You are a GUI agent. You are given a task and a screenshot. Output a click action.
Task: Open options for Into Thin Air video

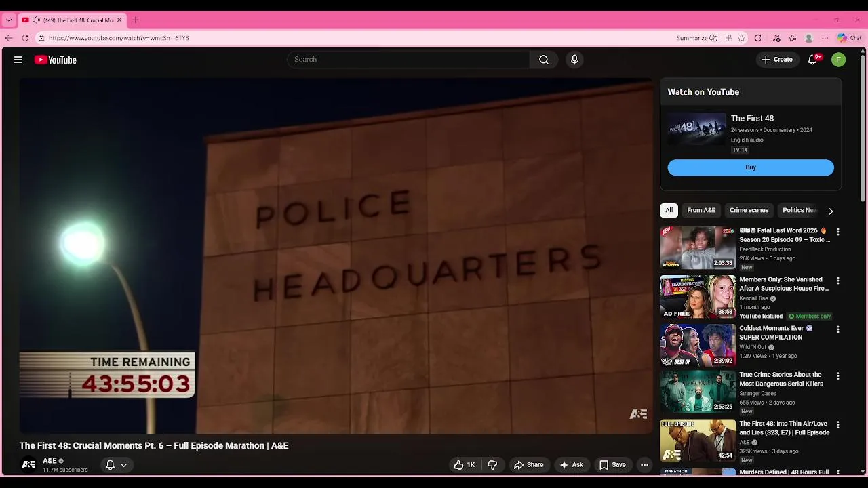pos(837,425)
